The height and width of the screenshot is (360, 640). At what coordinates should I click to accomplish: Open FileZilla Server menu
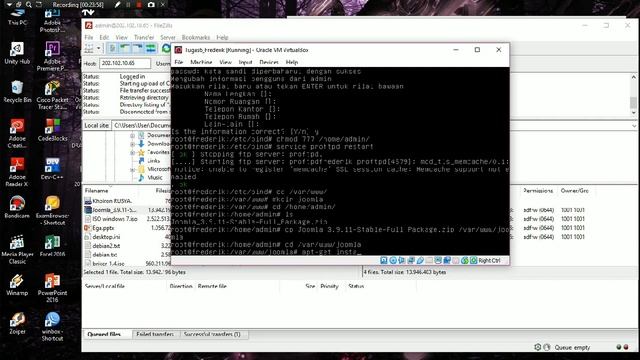167,38
